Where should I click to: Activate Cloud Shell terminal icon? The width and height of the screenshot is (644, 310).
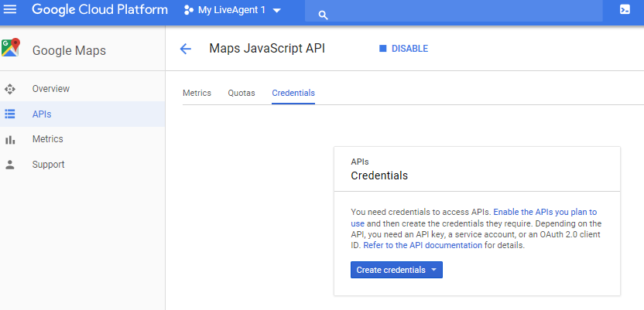tap(625, 10)
